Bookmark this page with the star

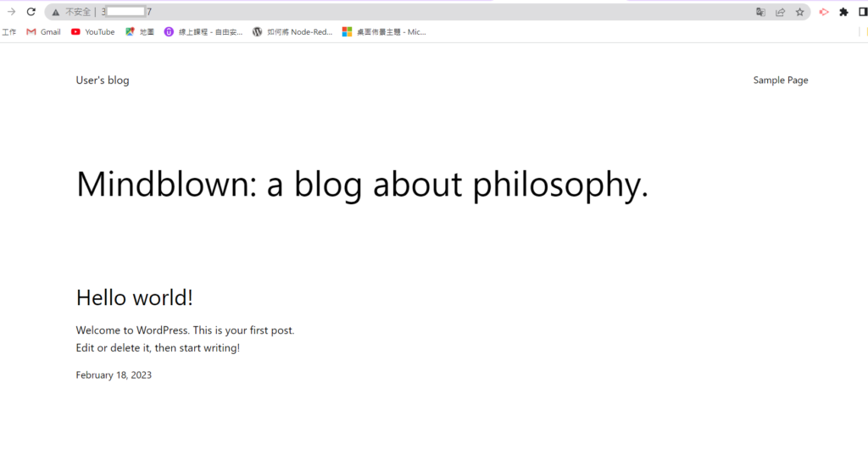[799, 13]
